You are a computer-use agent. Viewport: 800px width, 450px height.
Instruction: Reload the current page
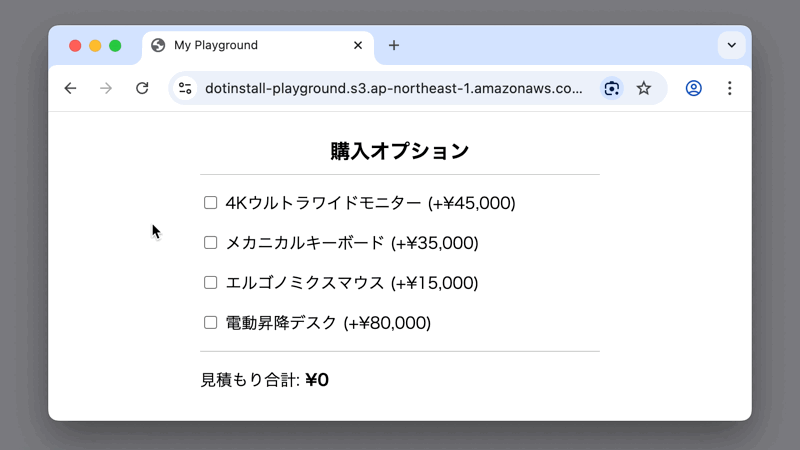(142, 88)
